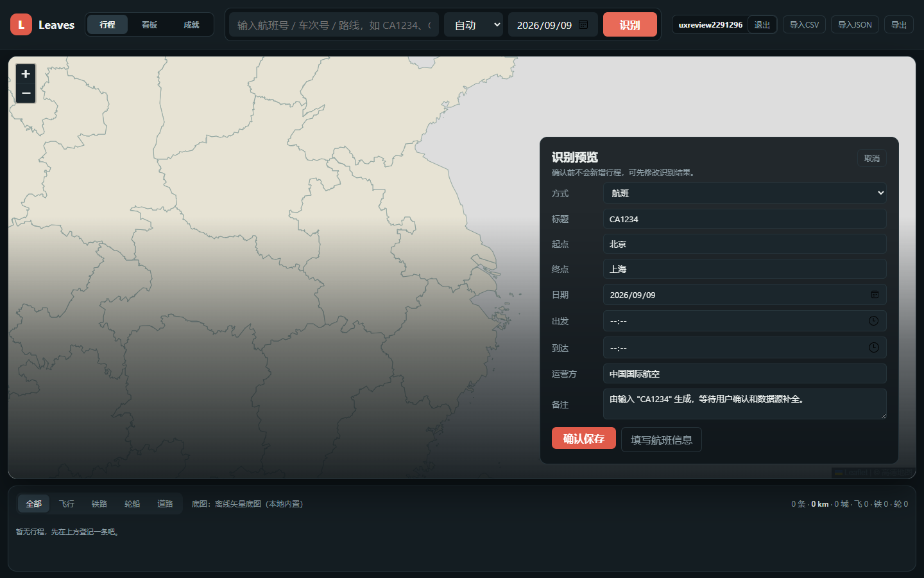Filter trips by 道路

click(165, 504)
